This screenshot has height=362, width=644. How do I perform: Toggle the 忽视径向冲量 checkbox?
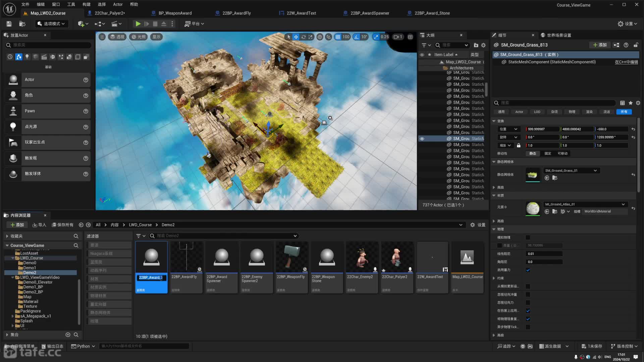[x=528, y=295]
